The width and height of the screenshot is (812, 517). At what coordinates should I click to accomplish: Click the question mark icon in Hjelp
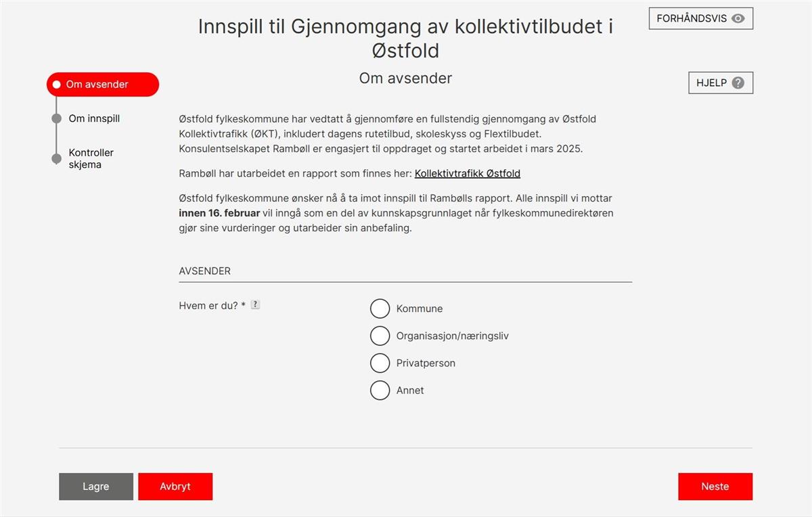(x=738, y=83)
